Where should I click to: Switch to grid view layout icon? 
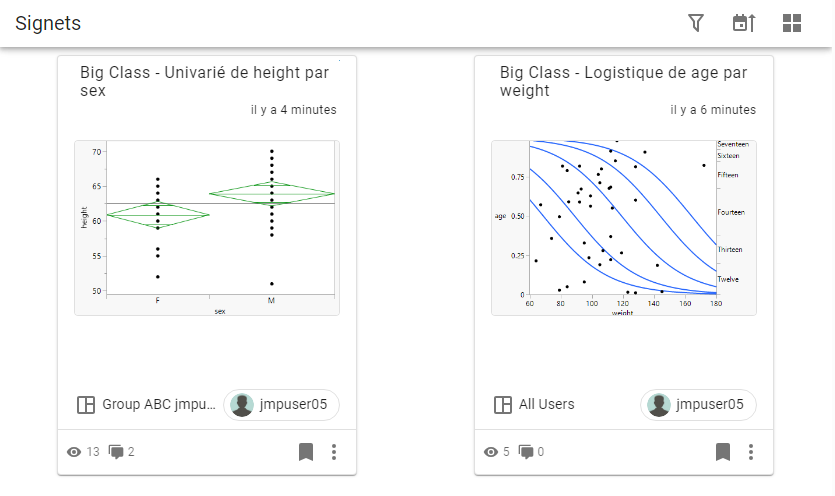(792, 23)
